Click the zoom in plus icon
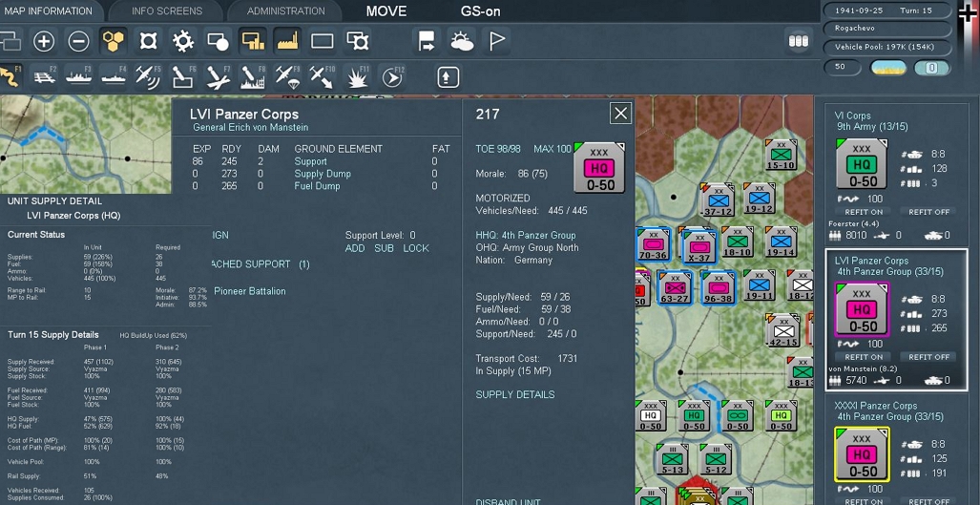 [x=43, y=41]
